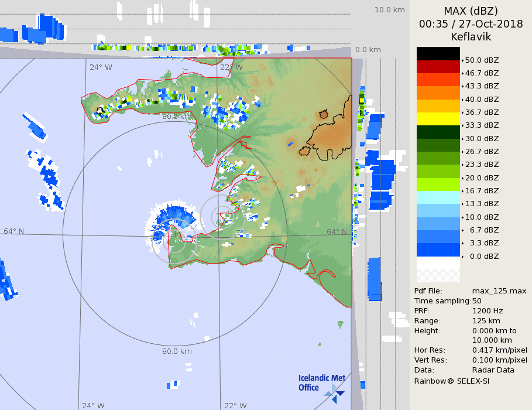Click the 0.417 km/pixel resolution value

pos(499,350)
